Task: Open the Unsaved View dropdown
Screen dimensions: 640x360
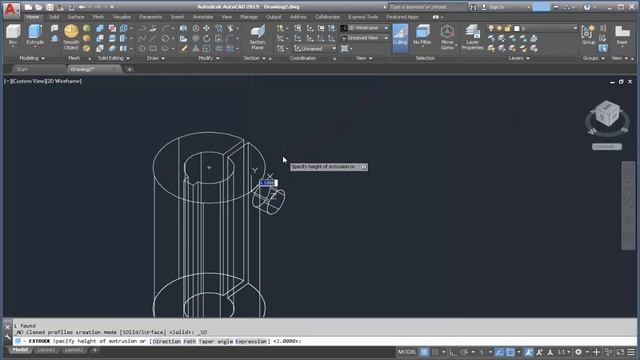Action: (365, 38)
